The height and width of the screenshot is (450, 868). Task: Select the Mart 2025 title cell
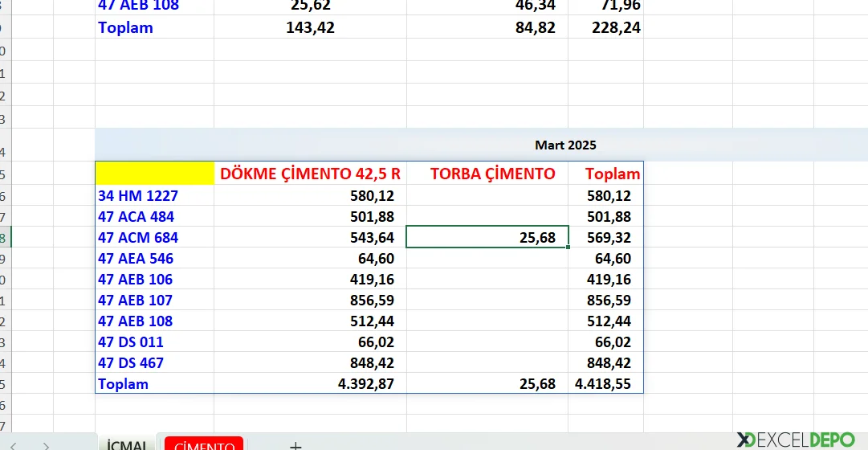pos(565,145)
